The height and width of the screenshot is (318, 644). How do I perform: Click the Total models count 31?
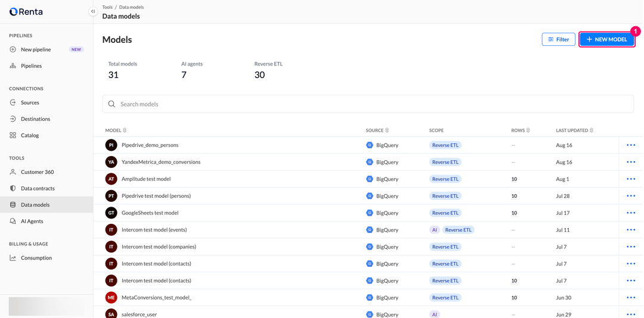point(113,74)
